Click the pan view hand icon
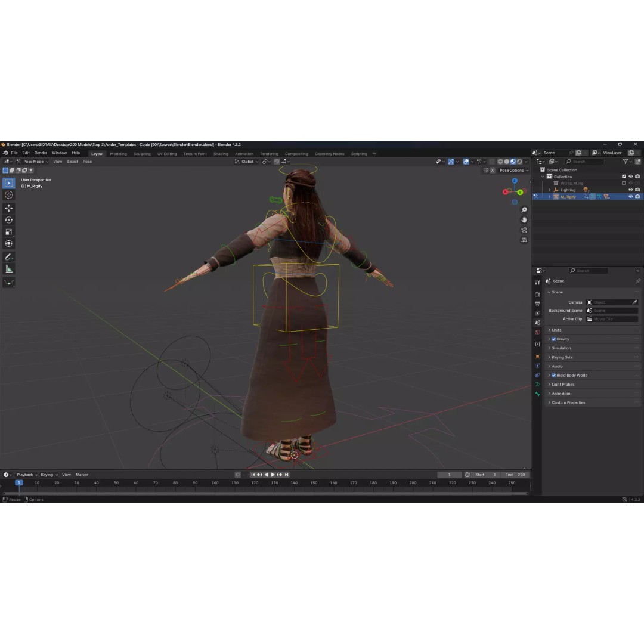Image resolution: width=644 pixels, height=644 pixels. [x=524, y=220]
